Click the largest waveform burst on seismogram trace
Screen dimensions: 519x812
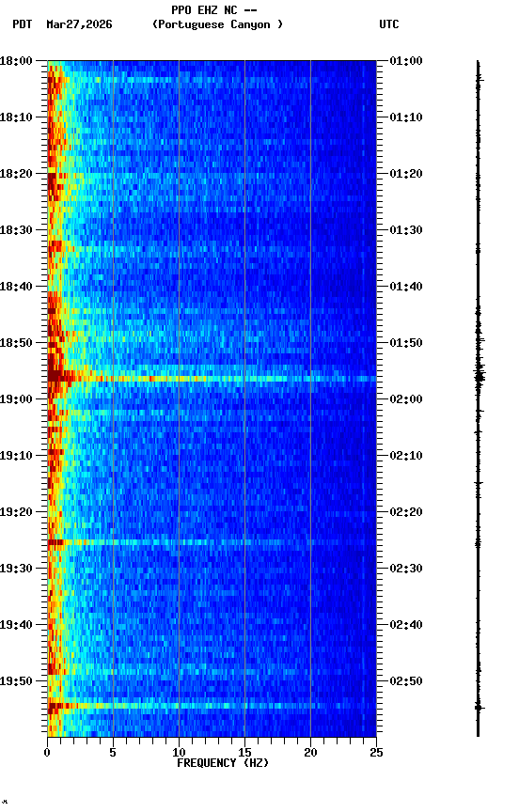480,375
